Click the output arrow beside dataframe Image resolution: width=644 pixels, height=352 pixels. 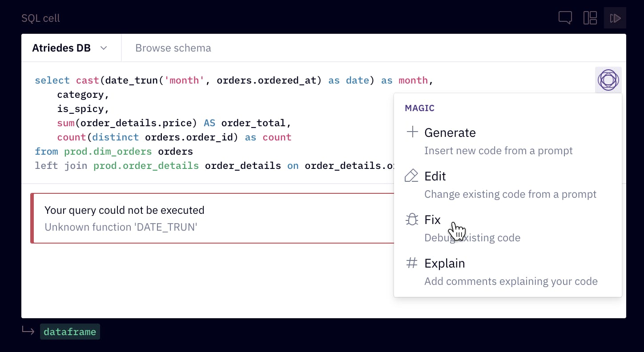(x=28, y=331)
